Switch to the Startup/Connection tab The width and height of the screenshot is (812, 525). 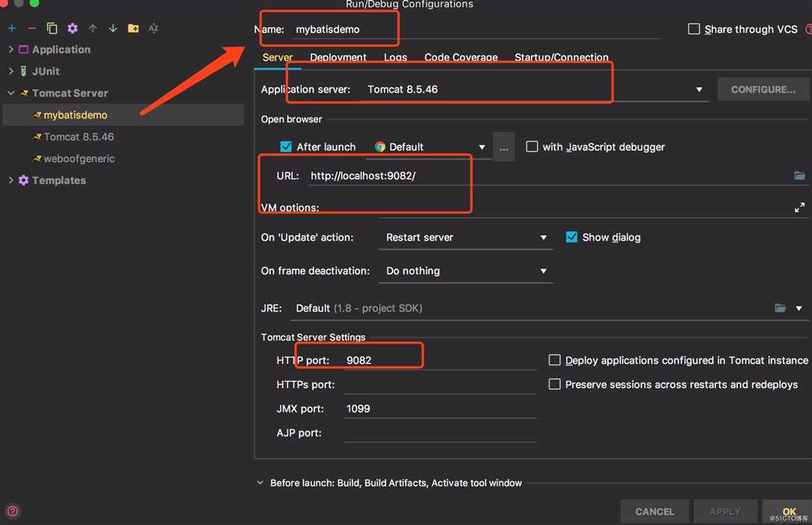561,58
